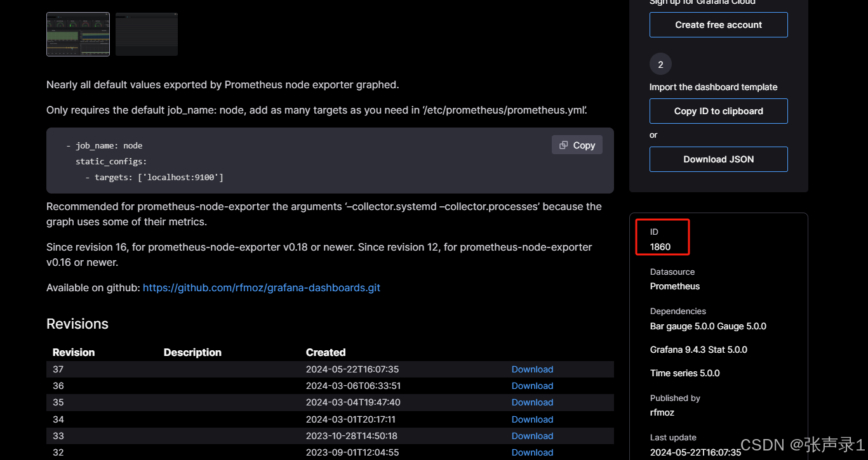Download revision 35
Viewport: 868px width, 460px height.
point(532,402)
